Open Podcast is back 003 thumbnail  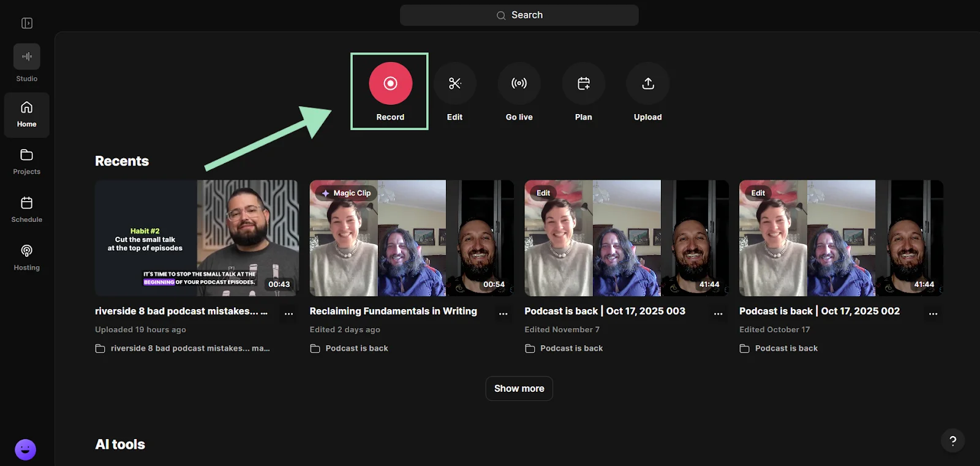627,238
